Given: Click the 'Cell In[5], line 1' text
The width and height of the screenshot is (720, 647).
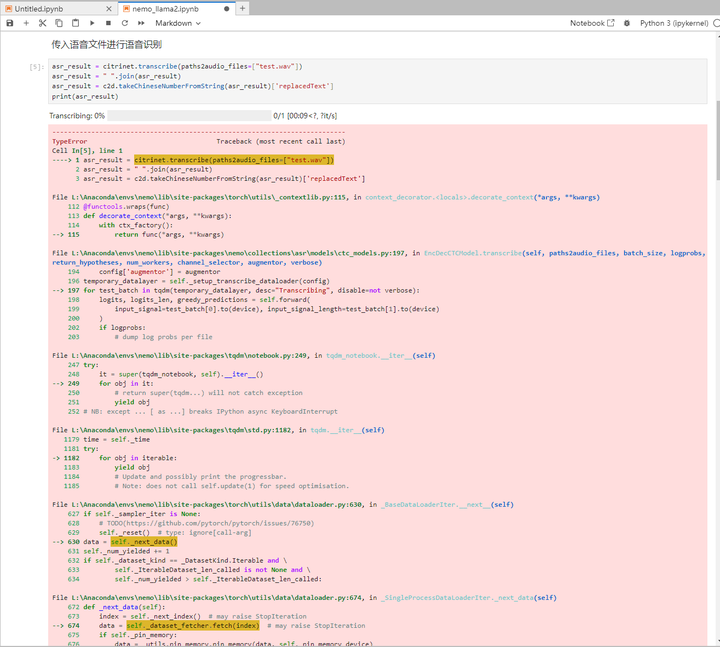Looking at the screenshot, I should coord(87,151).
